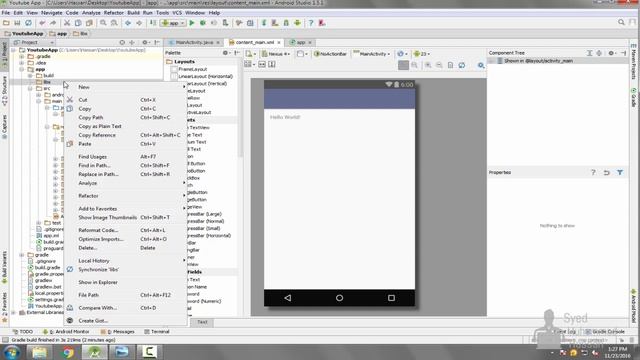
Task: Select Hello World text in preview
Action: pos(285,117)
